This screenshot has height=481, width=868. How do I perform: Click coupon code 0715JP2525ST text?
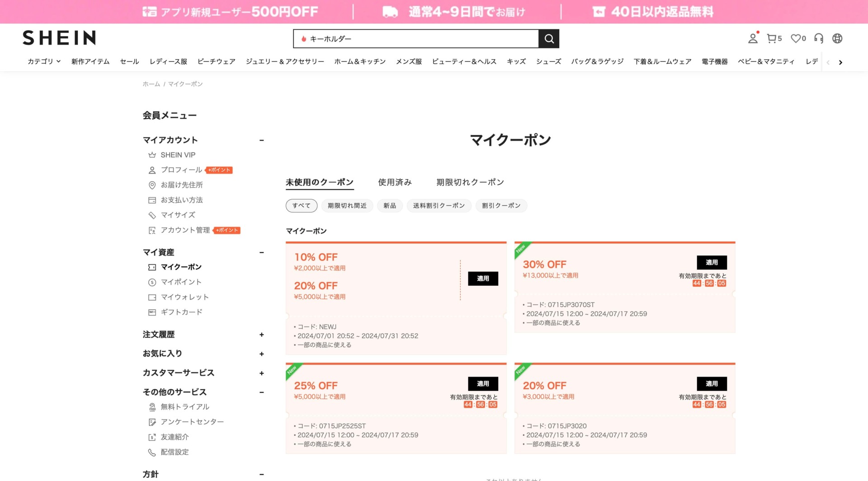[x=342, y=426]
